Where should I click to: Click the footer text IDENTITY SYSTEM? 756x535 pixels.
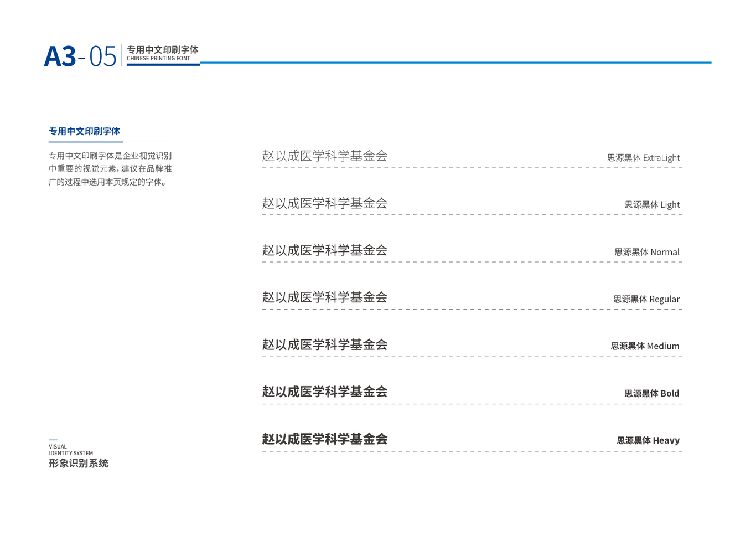(71, 453)
